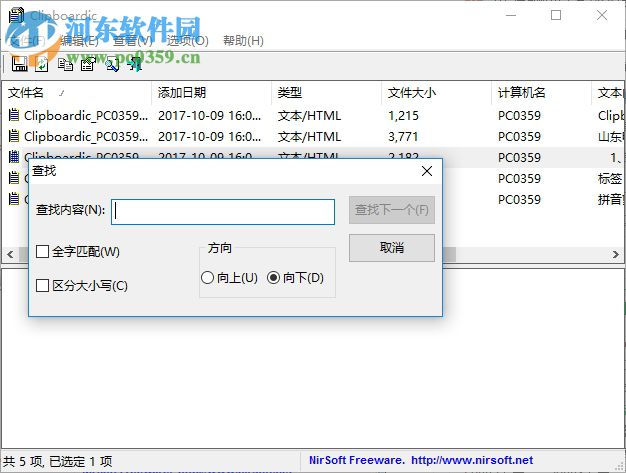Click the Clipboardic app icon in title bar
This screenshot has width=626, height=473.
16,15
